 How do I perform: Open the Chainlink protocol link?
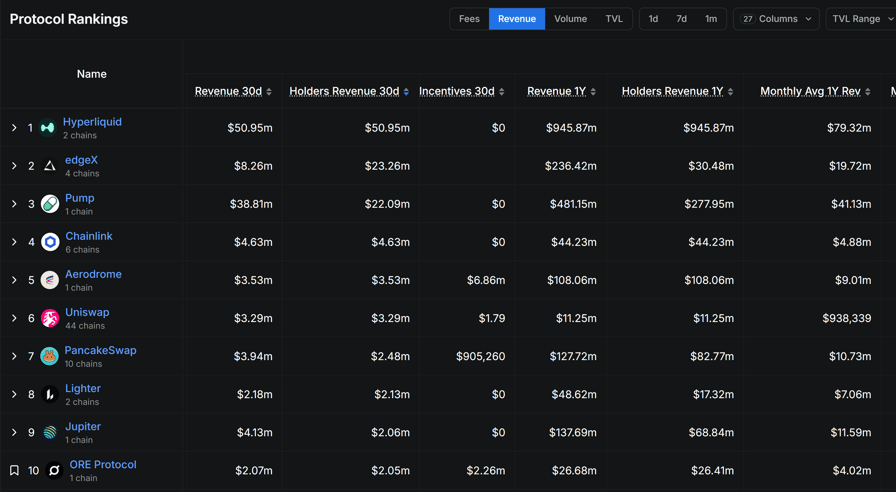[89, 236]
